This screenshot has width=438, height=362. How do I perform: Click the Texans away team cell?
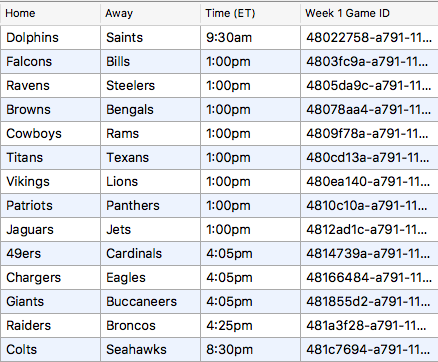[151, 158]
